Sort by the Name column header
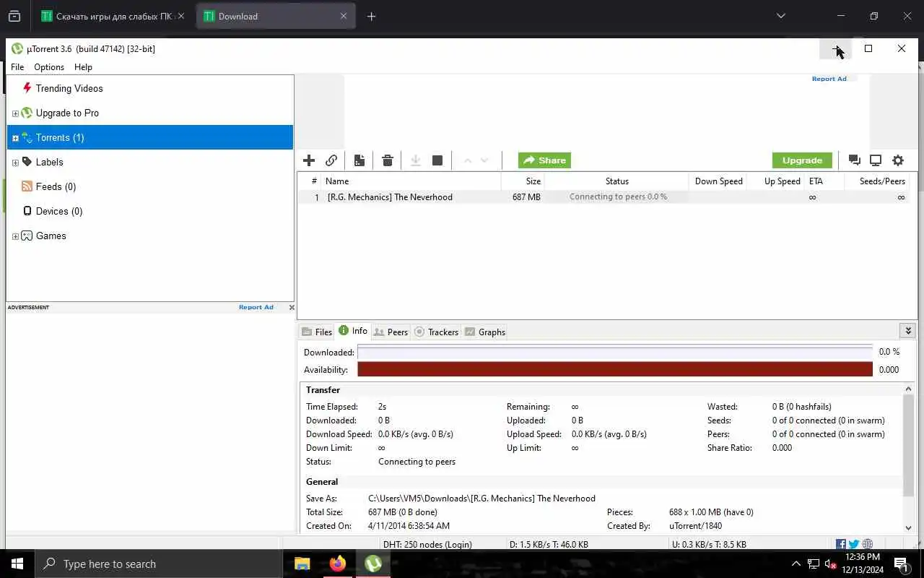 (x=411, y=181)
